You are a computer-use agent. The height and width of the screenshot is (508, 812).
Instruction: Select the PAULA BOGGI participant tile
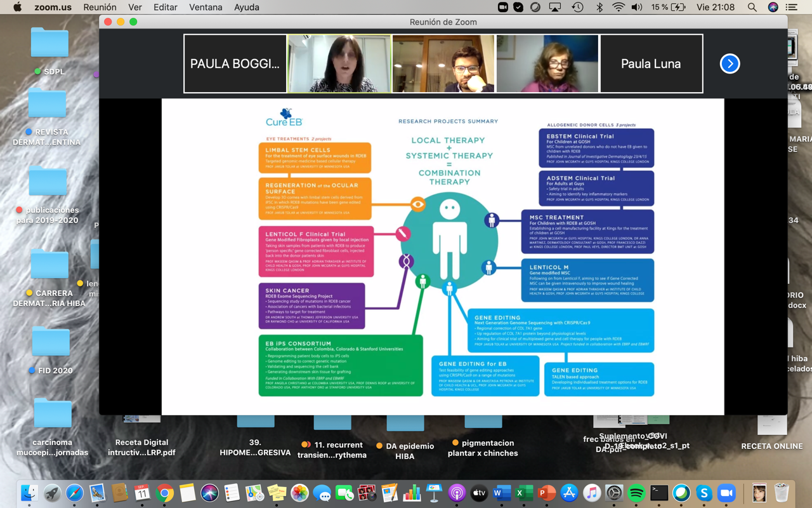click(x=235, y=63)
